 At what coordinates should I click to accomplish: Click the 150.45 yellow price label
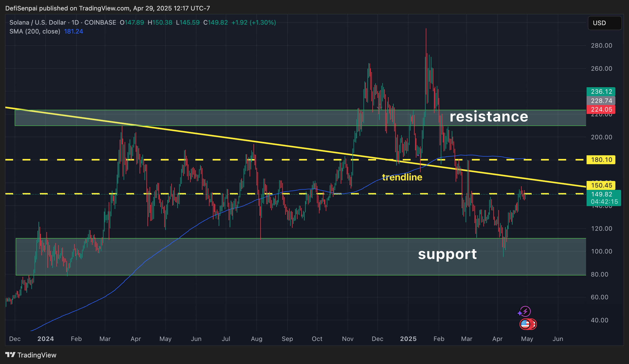(x=601, y=185)
